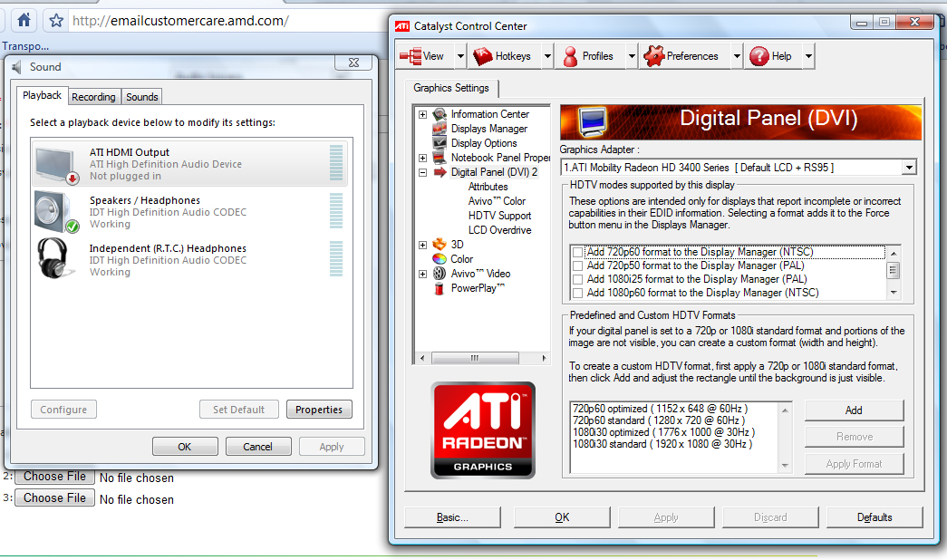Switch to the Sounds tab

click(x=142, y=97)
